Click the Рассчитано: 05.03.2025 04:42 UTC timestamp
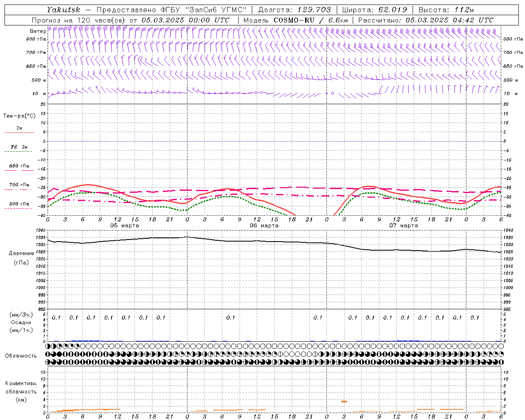Screen dimensions: 525x420 [x=426, y=20]
